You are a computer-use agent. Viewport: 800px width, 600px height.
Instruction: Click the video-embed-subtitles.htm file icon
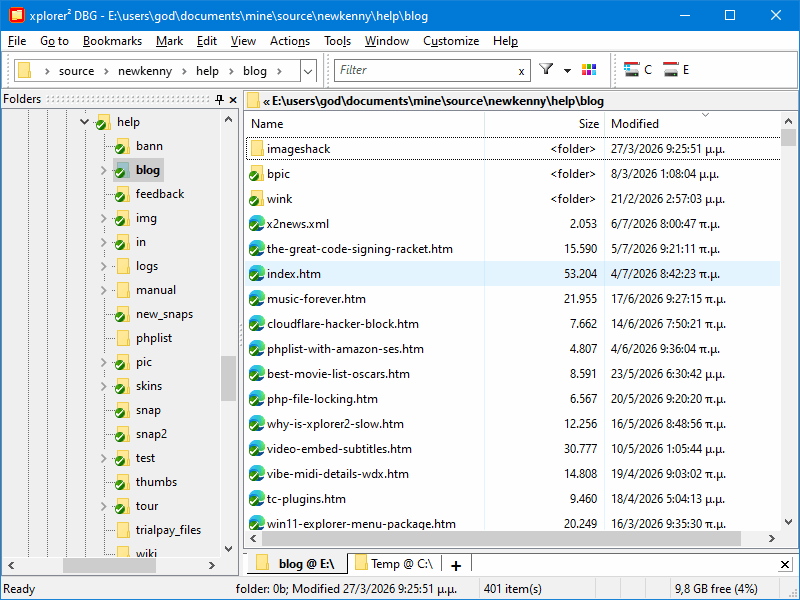tap(256, 448)
